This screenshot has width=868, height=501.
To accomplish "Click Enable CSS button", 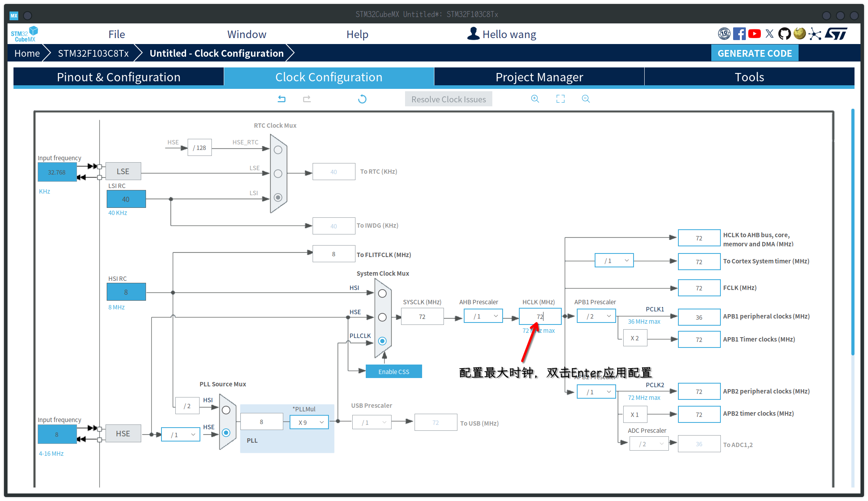I will point(394,372).
